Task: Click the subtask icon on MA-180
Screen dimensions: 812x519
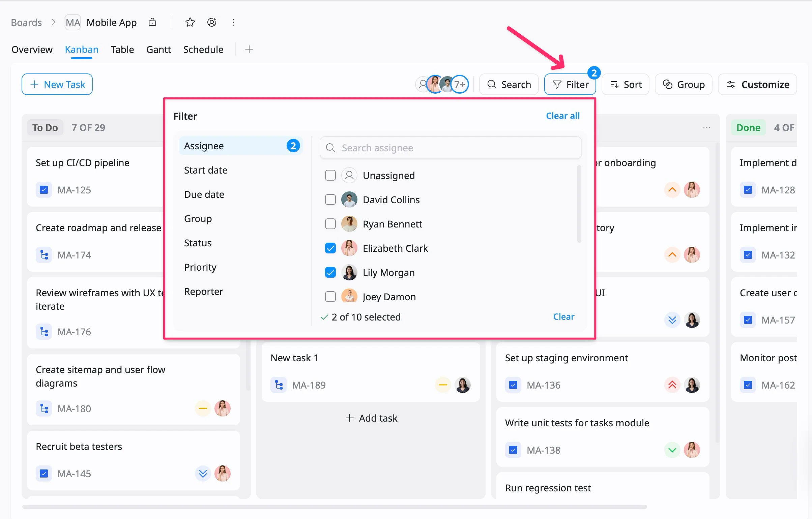Action: pos(44,408)
